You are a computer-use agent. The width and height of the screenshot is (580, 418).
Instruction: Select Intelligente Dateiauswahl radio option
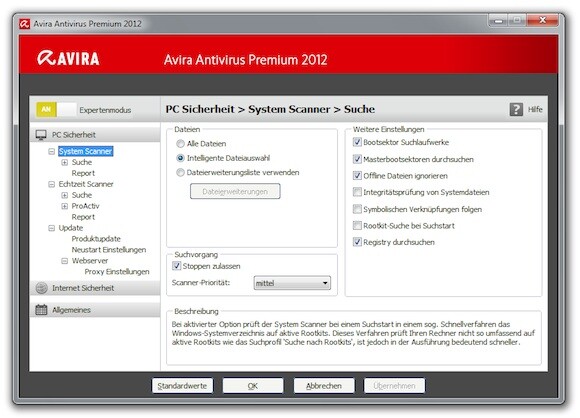pos(180,158)
